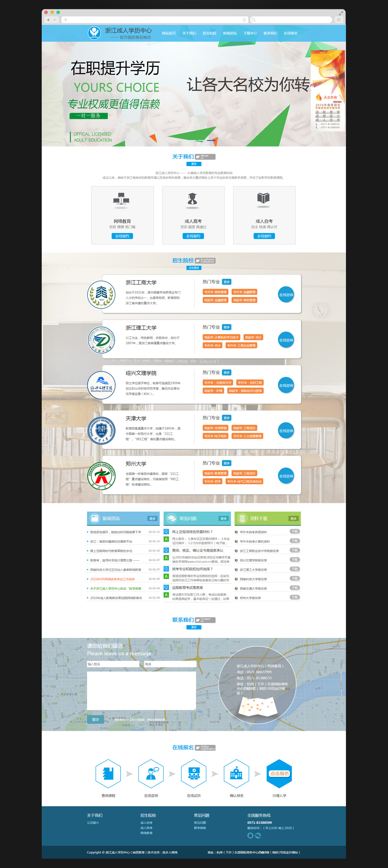The height and width of the screenshot is (868, 388).
Task: Click the browser back arrow
Action: click(48, 20)
